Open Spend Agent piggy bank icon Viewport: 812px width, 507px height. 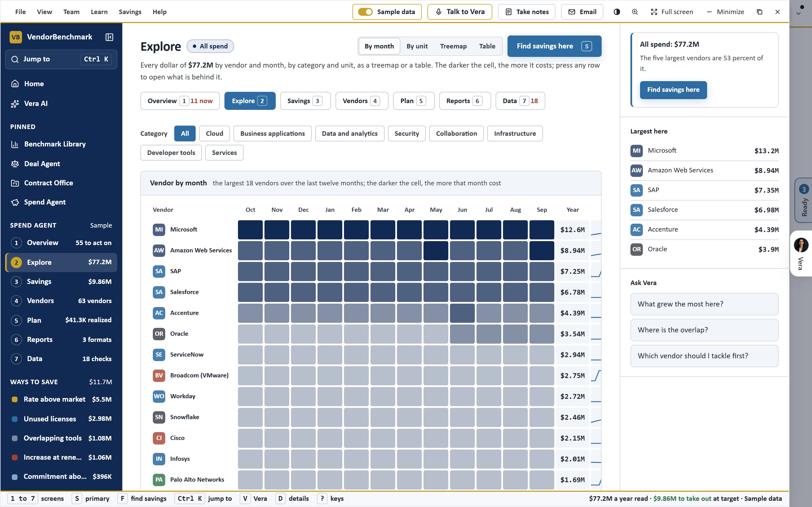point(15,202)
